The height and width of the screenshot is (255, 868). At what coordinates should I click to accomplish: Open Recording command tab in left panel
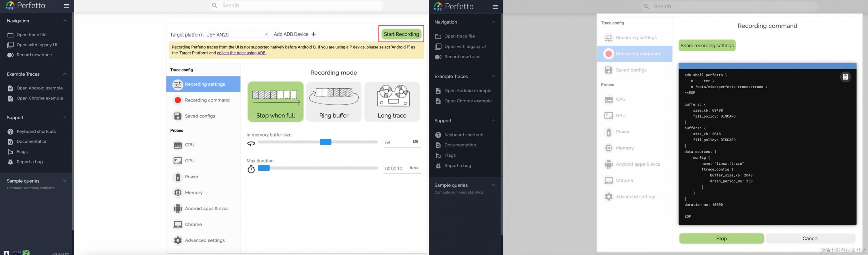point(203,100)
